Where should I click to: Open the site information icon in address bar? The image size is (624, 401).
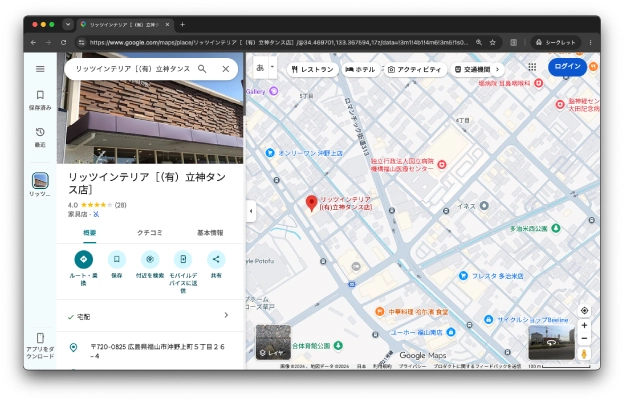[x=81, y=43]
